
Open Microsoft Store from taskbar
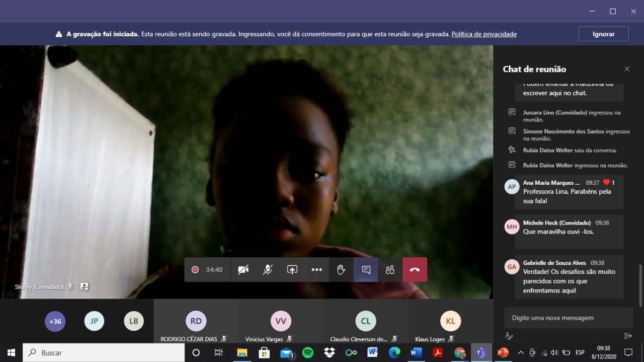264,352
